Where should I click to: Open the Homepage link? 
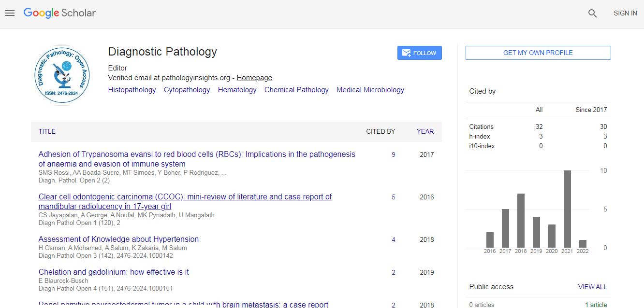(x=254, y=78)
